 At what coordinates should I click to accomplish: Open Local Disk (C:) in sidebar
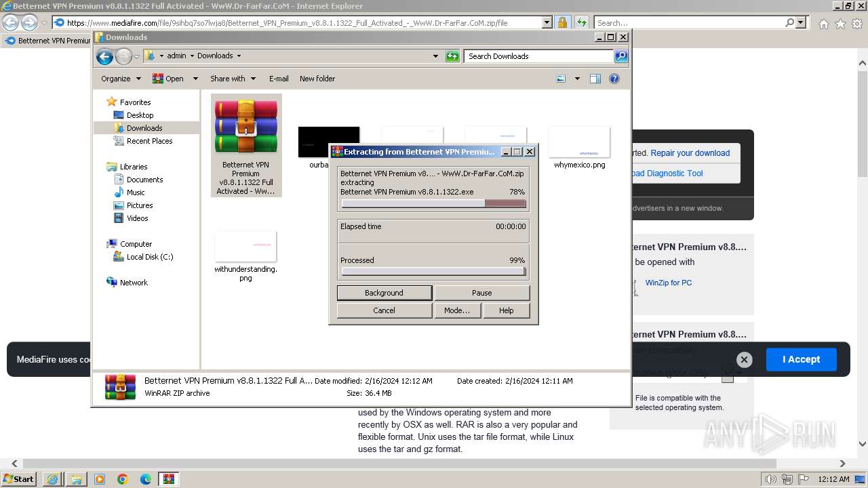pyautogui.click(x=149, y=257)
